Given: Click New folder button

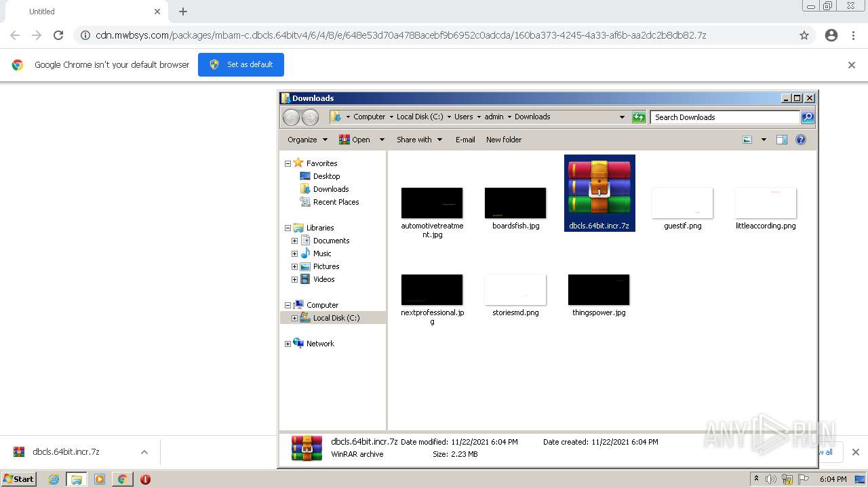Looking at the screenshot, I should (504, 140).
